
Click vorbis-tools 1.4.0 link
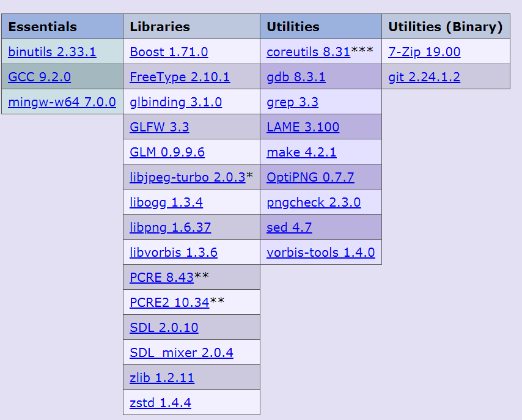tap(320, 252)
